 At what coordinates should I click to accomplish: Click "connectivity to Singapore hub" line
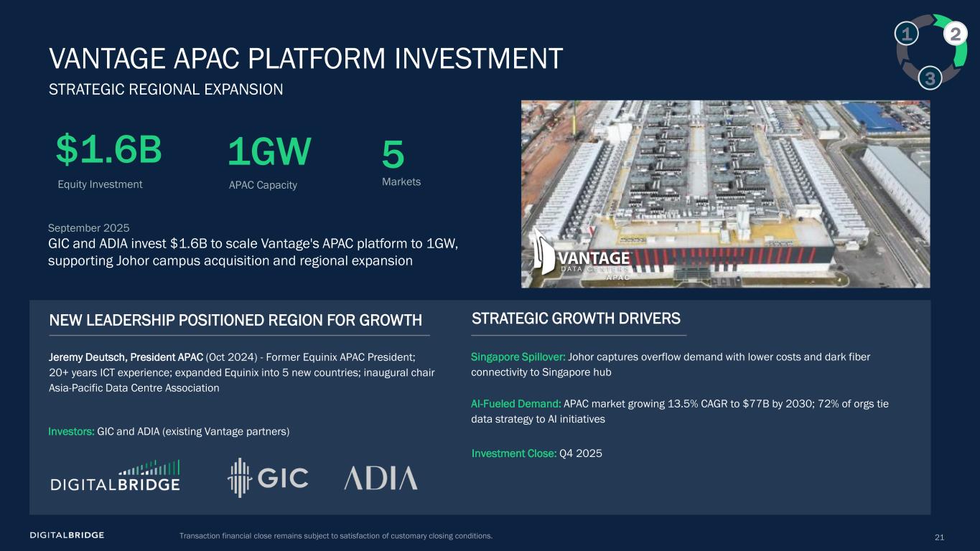[x=542, y=372]
